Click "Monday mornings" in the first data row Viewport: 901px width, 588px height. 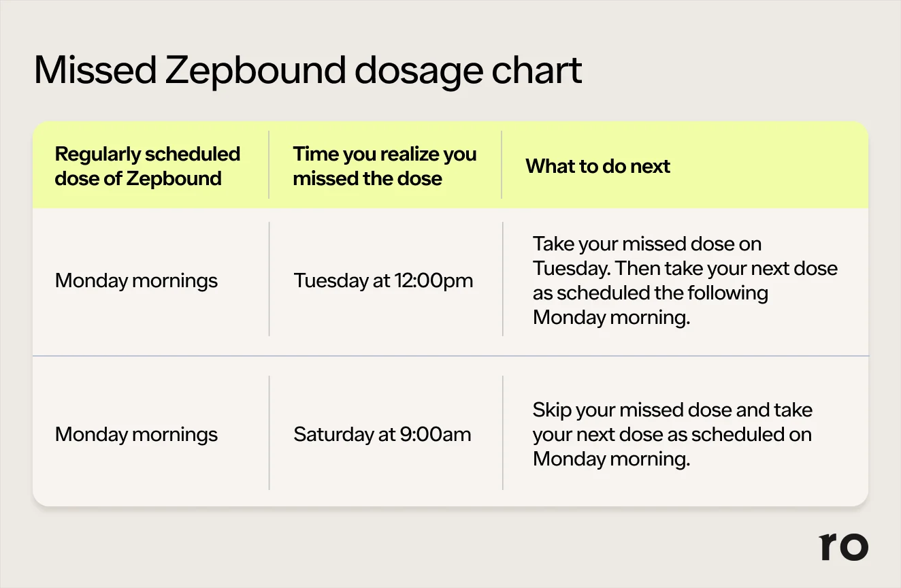click(136, 280)
